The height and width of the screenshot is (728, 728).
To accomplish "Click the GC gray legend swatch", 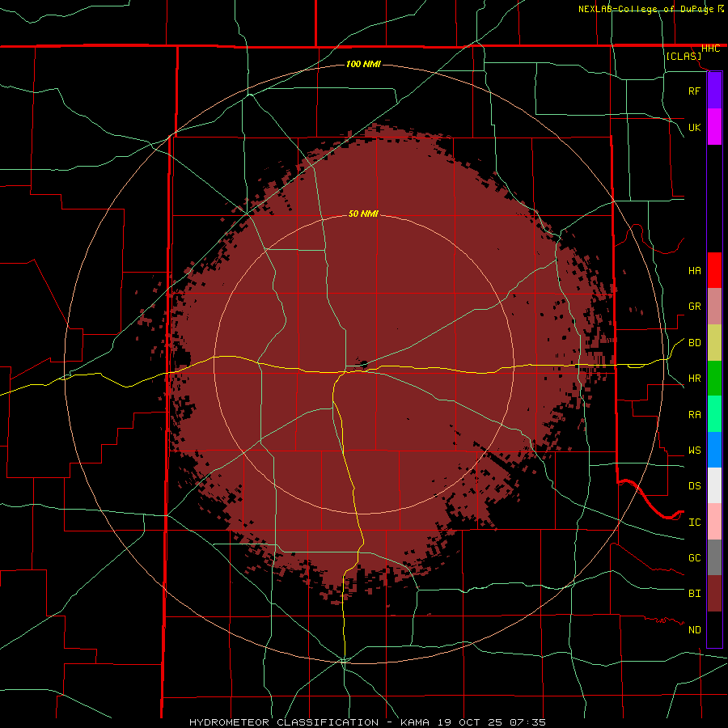I will pos(714,557).
